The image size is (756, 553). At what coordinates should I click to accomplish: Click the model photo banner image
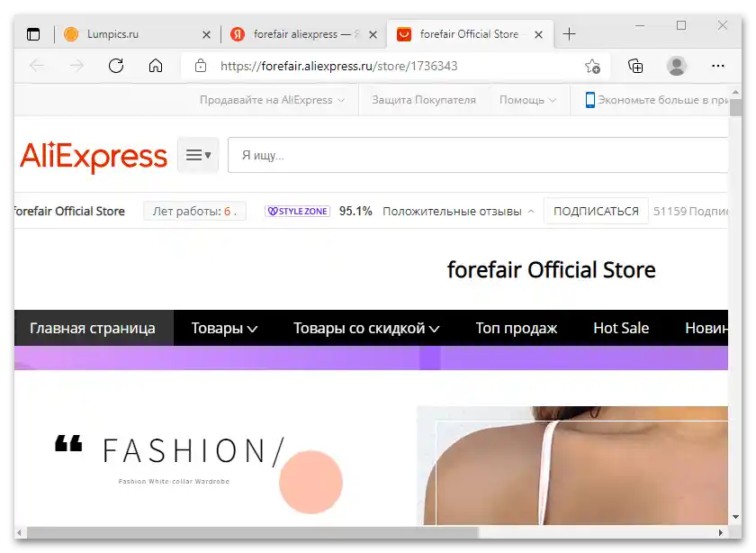pos(572,466)
